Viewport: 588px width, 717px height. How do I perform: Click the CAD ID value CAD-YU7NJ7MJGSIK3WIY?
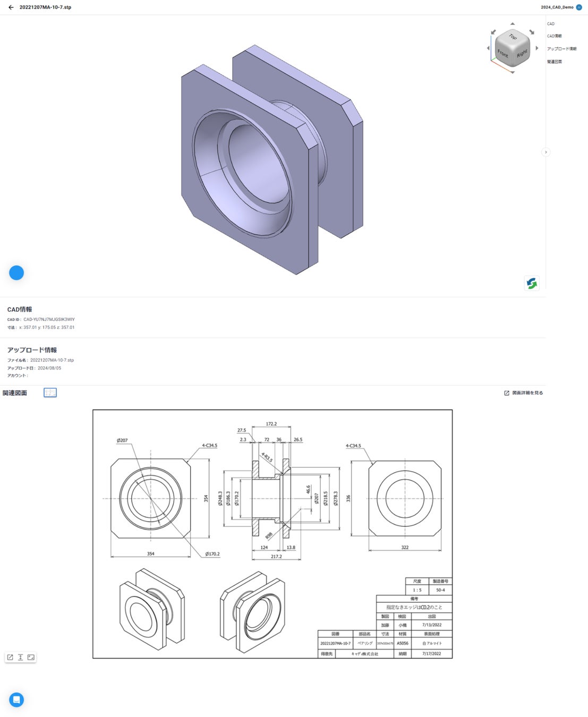(x=49, y=320)
